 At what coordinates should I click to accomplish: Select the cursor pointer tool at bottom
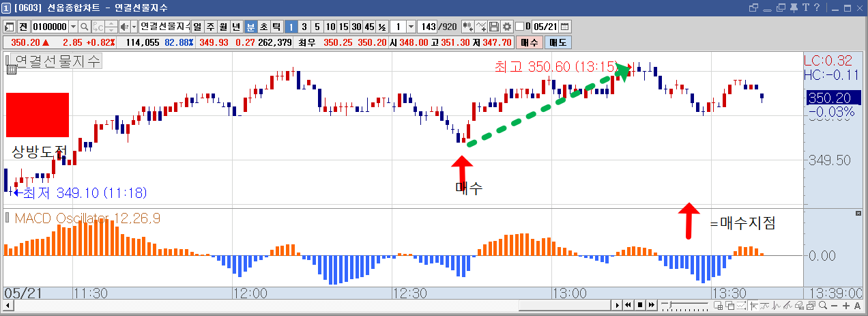[x=753, y=305]
